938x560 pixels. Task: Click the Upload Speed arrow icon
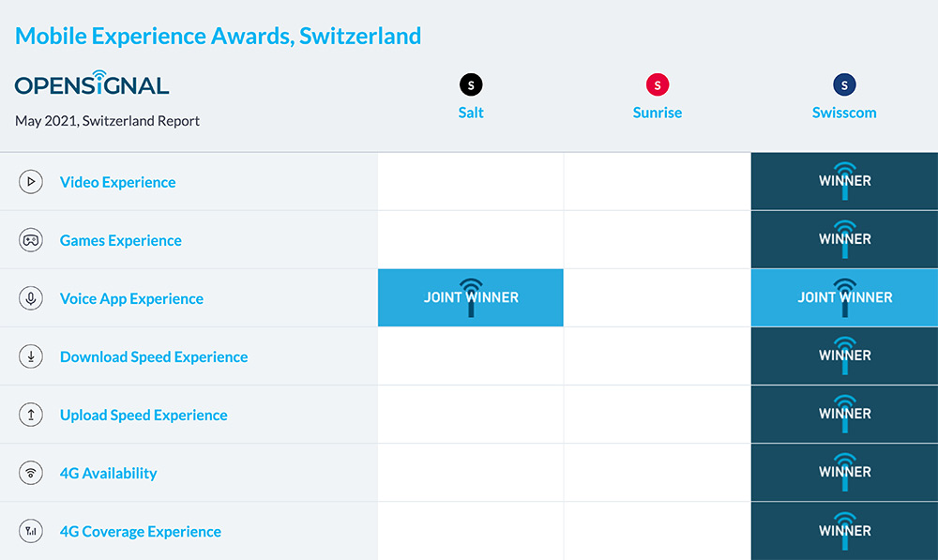[31, 415]
